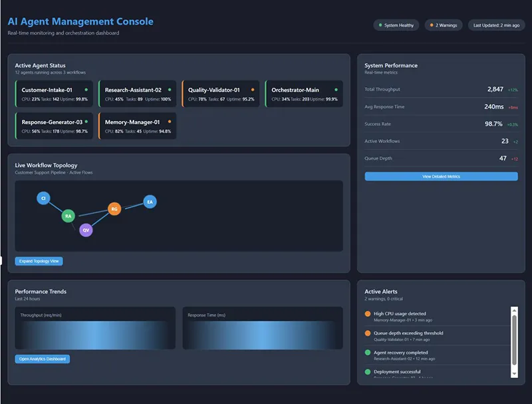
Task: Click the AI Agent Management Console title
Action: click(x=80, y=21)
